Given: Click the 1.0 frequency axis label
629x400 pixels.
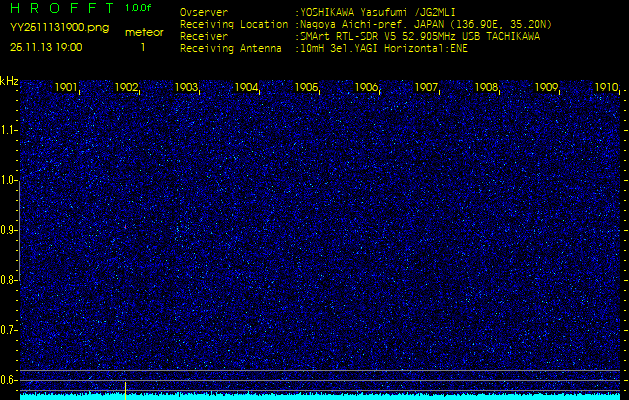Looking at the screenshot, I should (x=9, y=180).
